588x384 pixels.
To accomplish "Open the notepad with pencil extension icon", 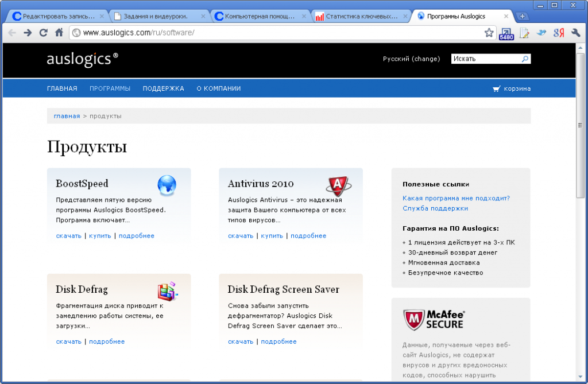I will 524,33.
